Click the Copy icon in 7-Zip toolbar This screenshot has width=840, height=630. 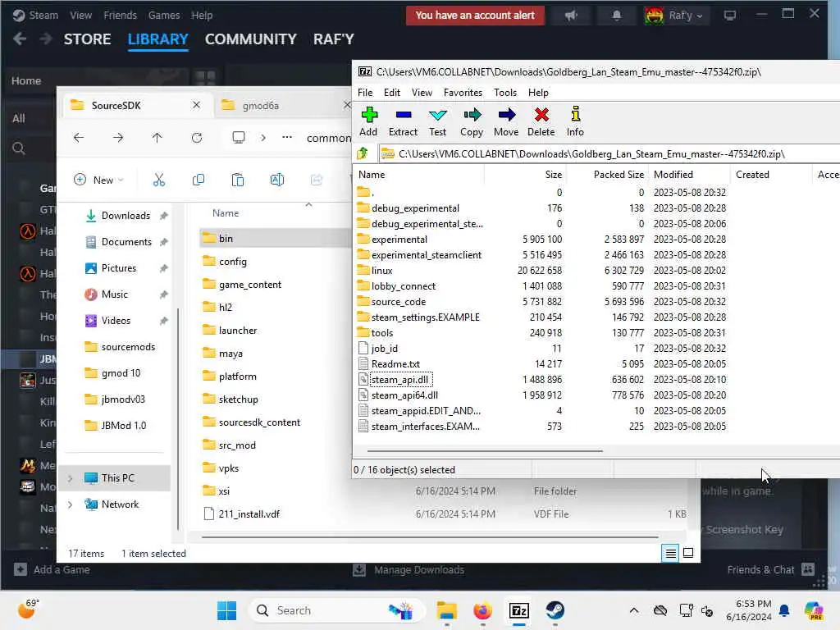click(x=472, y=121)
